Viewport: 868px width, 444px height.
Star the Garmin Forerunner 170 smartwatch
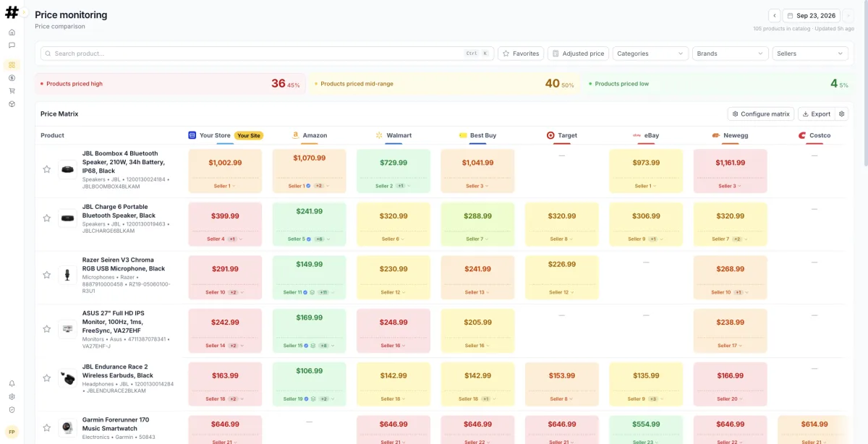47,428
